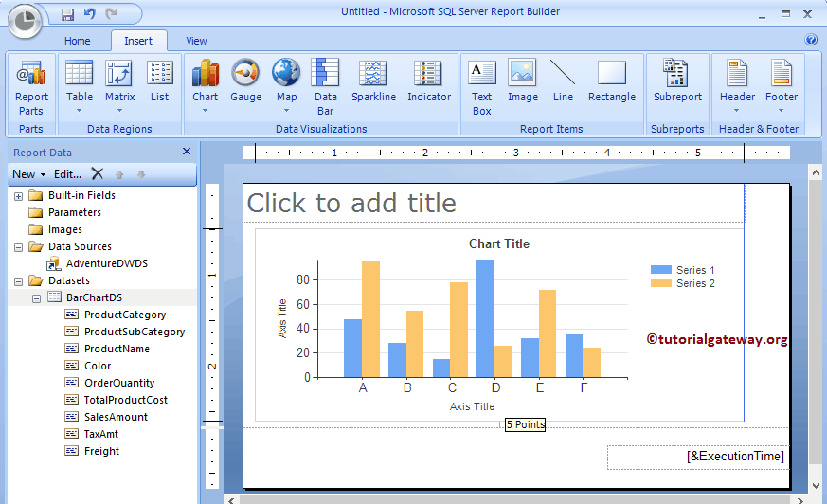
Task: Insert an Image item
Action: (x=523, y=81)
